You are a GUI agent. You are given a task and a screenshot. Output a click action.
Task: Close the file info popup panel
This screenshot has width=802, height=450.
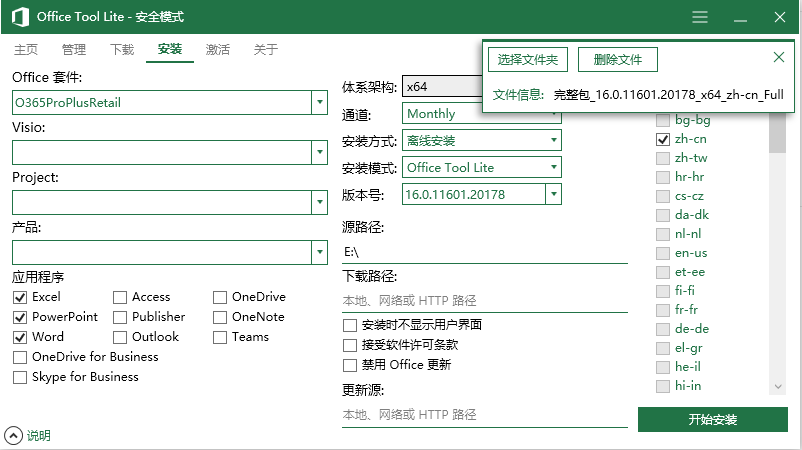click(779, 58)
